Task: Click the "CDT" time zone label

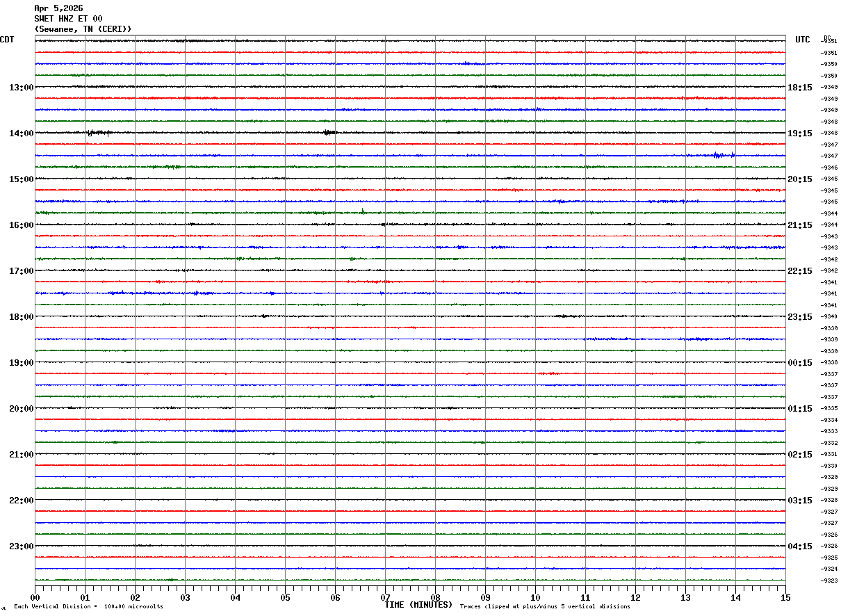Action: [x=7, y=40]
